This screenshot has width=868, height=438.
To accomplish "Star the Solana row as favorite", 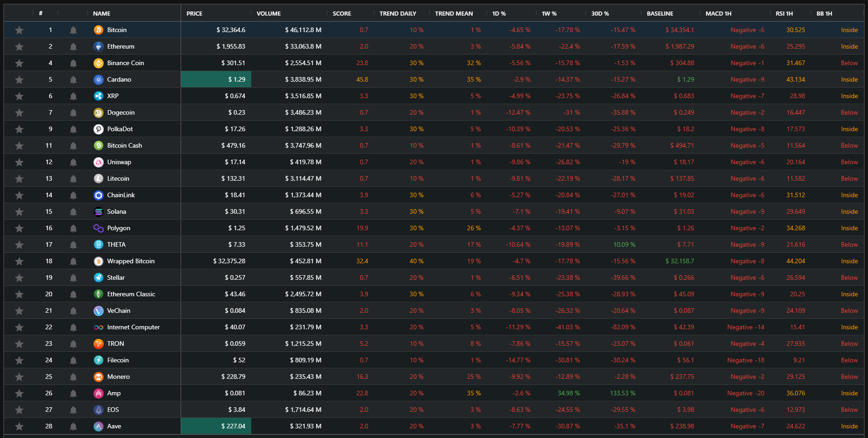I will tap(19, 212).
